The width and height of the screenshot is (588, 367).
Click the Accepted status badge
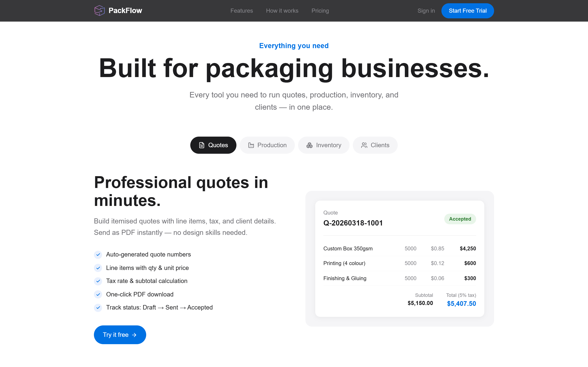pyautogui.click(x=460, y=219)
